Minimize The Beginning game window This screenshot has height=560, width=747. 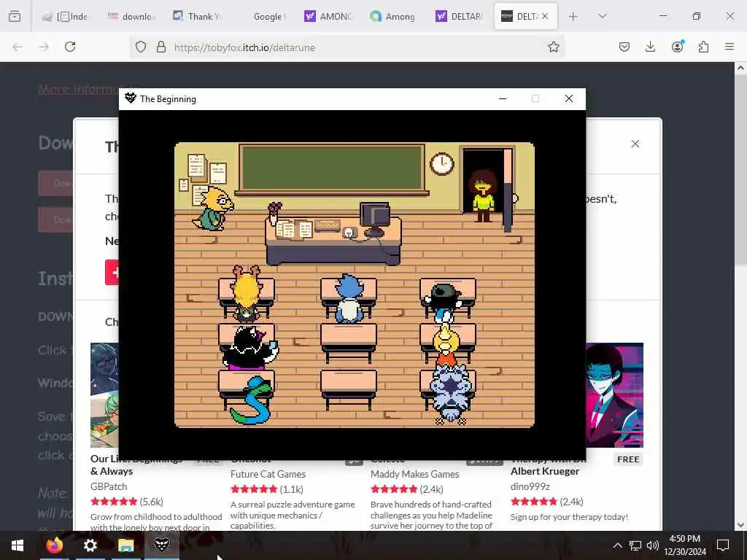click(503, 98)
